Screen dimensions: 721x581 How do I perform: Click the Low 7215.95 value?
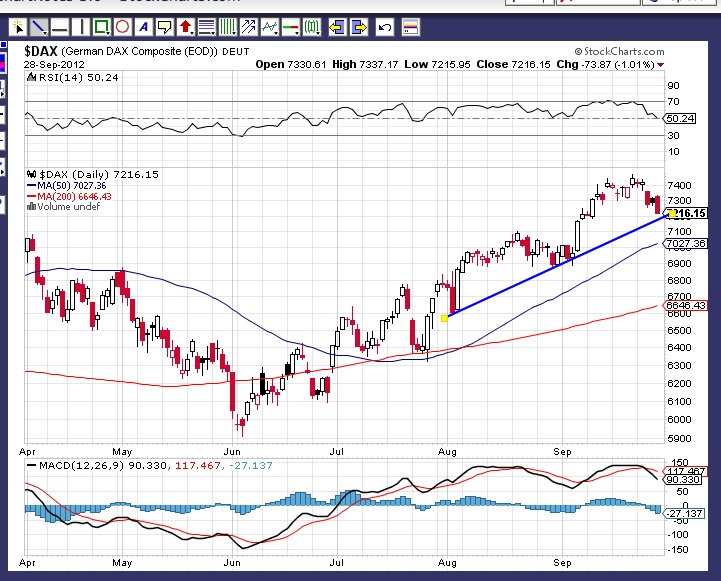point(437,64)
